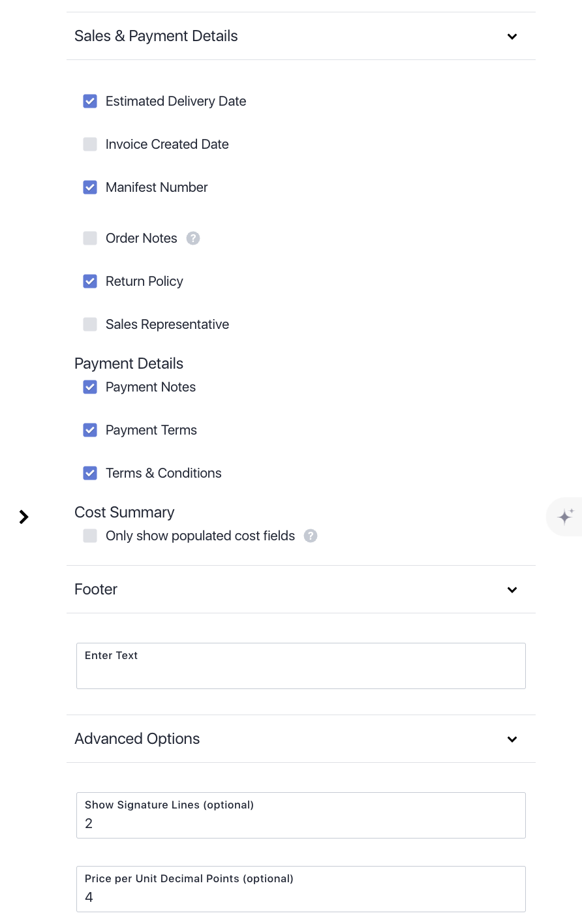Disable the Payment Notes checkbox

[x=90, y=387]
